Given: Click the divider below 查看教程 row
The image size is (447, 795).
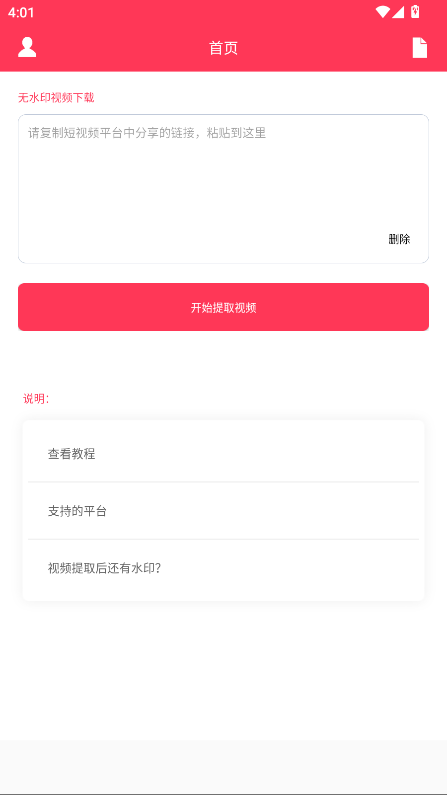Looking at the screenshot, I should pyautogui.click(x=224, y=482).
